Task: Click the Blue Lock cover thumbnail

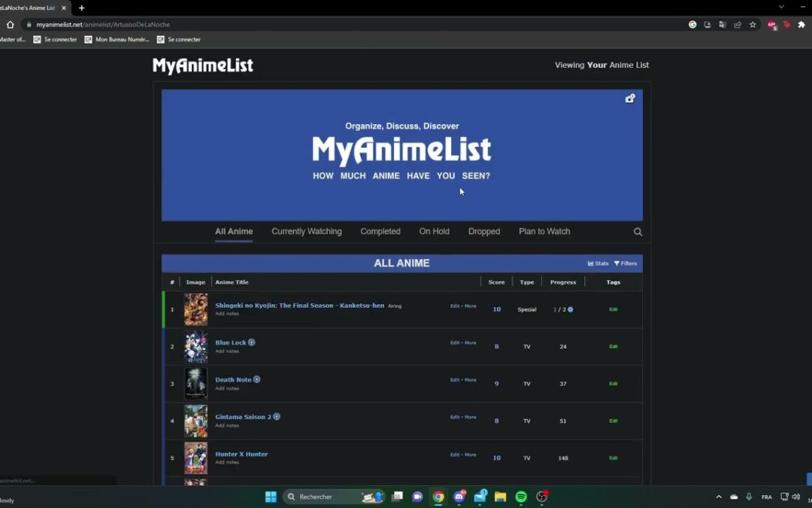Action: coord(195,347)
